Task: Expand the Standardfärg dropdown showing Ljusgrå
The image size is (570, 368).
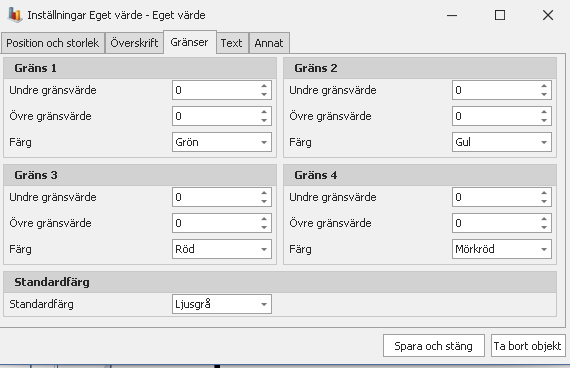Action: coord(222,304)
